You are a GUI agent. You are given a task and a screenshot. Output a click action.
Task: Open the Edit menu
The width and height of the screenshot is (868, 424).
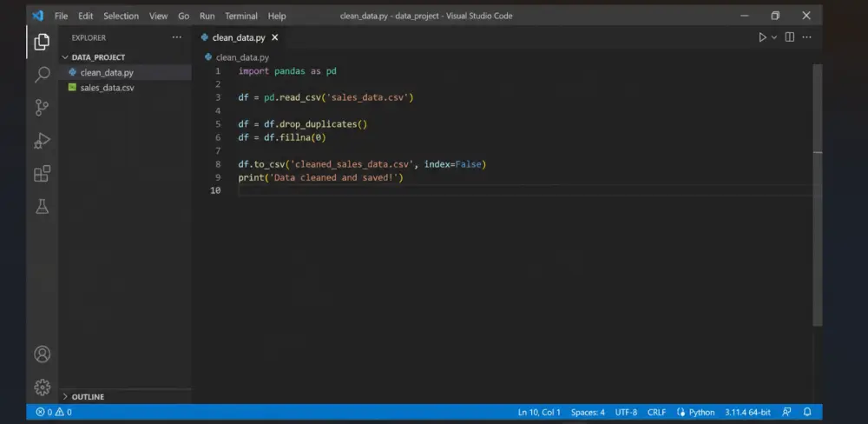[85, 16]
